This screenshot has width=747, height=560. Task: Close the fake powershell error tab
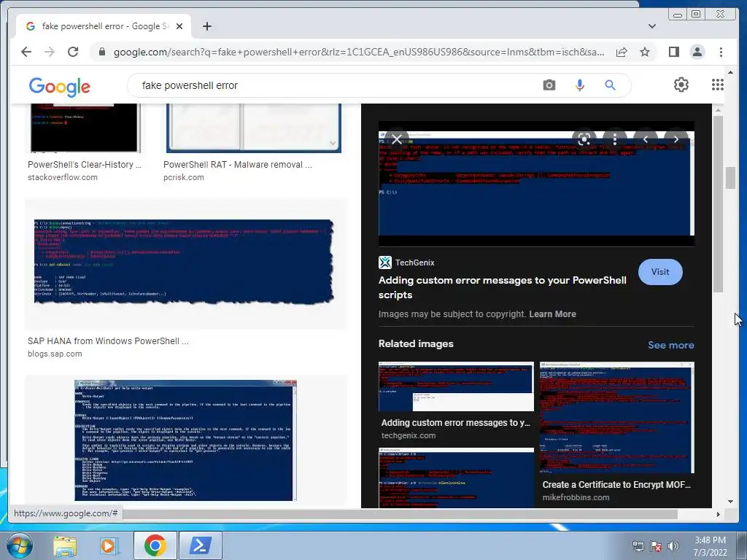point(179,26)
